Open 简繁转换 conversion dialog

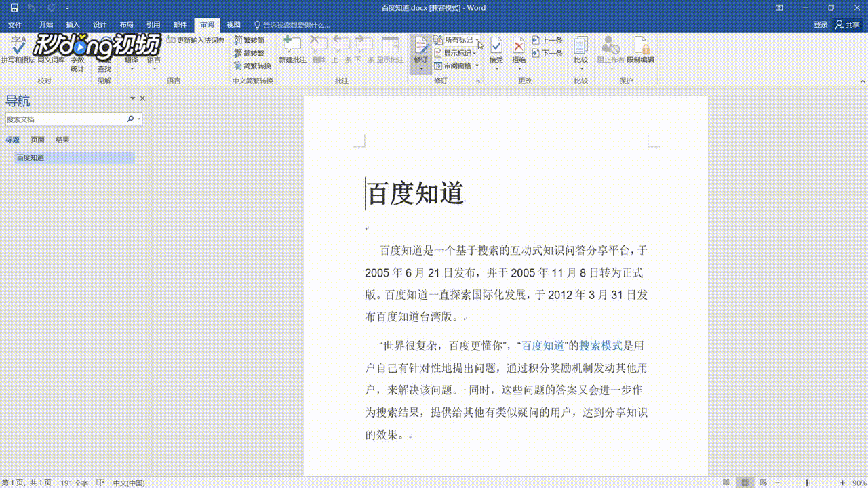pyautogui.click(x=252, y=66)
